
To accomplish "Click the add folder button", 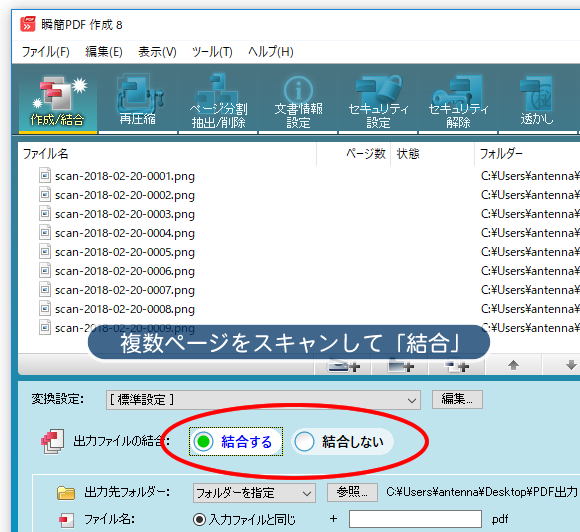I will point(400,365).
